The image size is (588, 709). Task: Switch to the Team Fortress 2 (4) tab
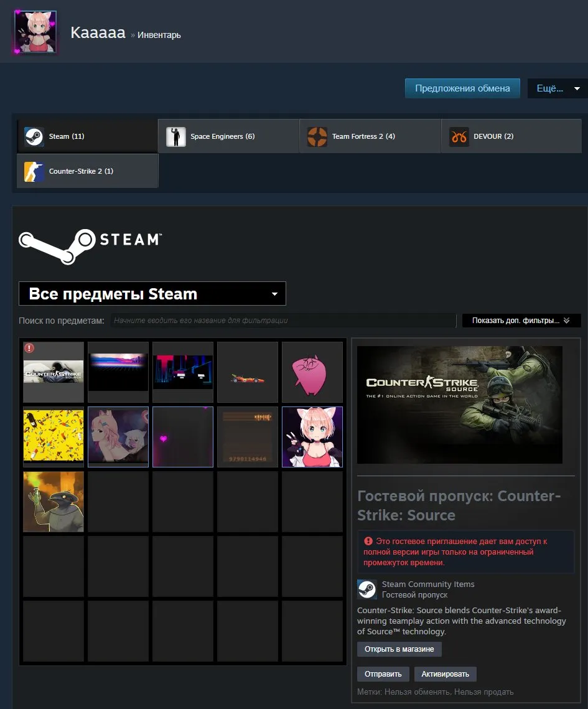(x=370, y=136)
